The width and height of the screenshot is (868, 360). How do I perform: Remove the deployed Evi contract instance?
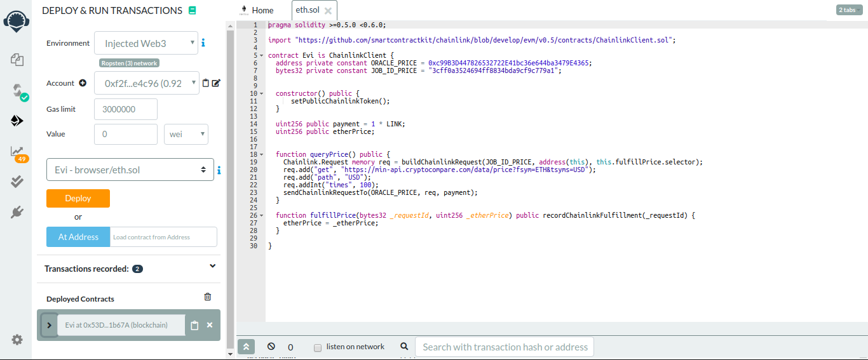coord(210,325)
